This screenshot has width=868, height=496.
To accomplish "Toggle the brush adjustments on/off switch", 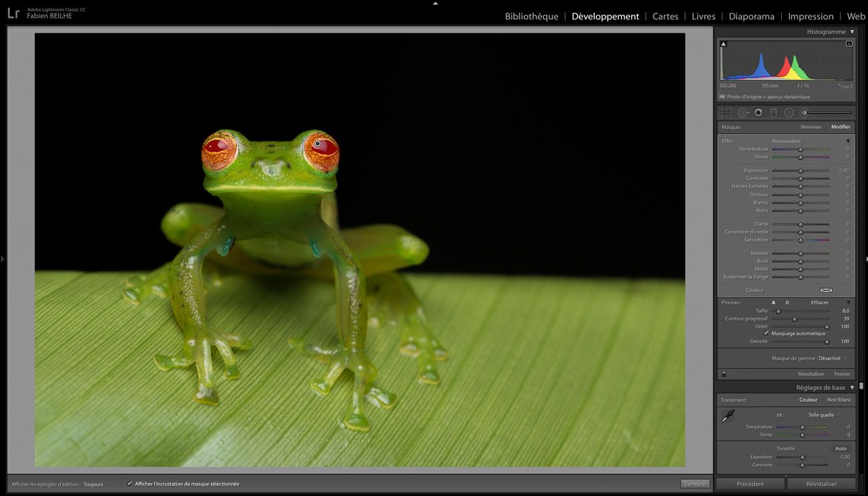I will tap(724, 374).
